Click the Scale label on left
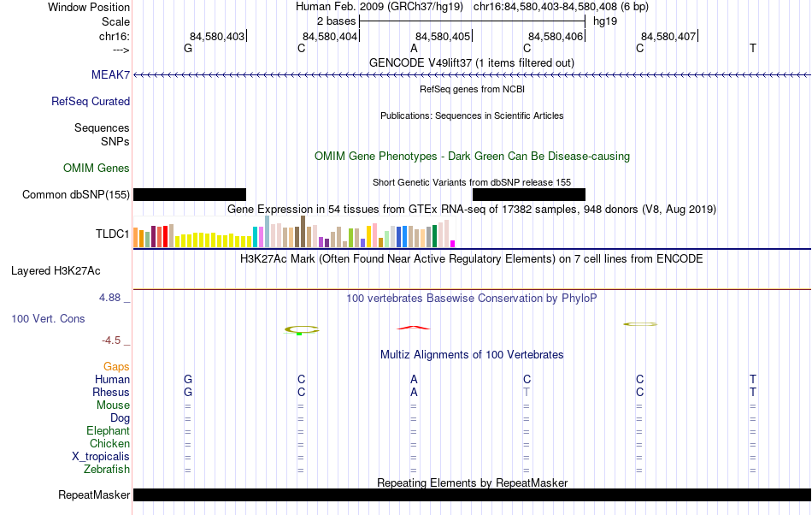Image resolution: width=812 pixels, height=515 pixels. pos(115,21)
